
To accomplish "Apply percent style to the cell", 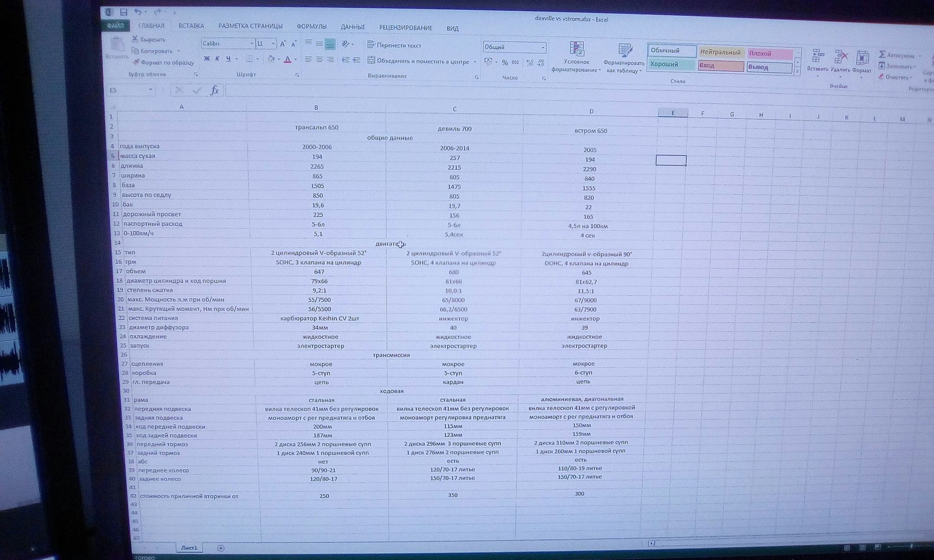I will coord(505,63).
